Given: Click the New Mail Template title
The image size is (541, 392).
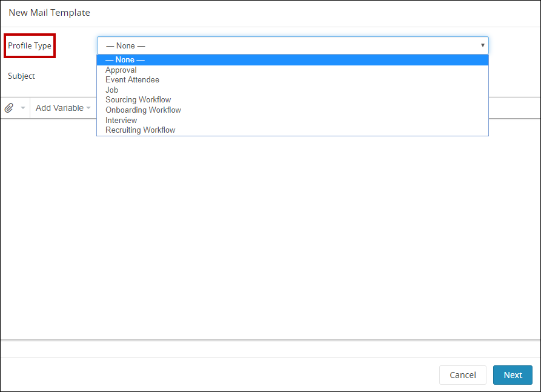Looking at the screenshot, I should click(x=49, y=13).
